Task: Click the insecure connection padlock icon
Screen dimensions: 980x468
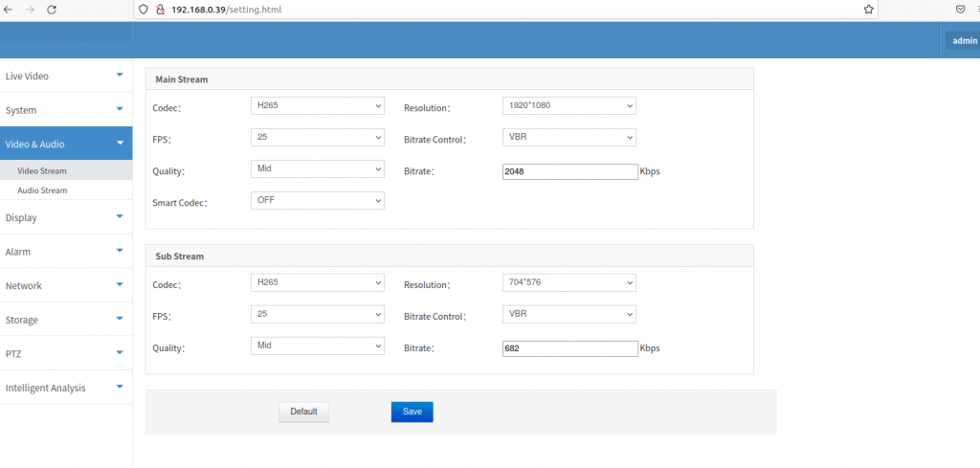Action: (160, 10)
